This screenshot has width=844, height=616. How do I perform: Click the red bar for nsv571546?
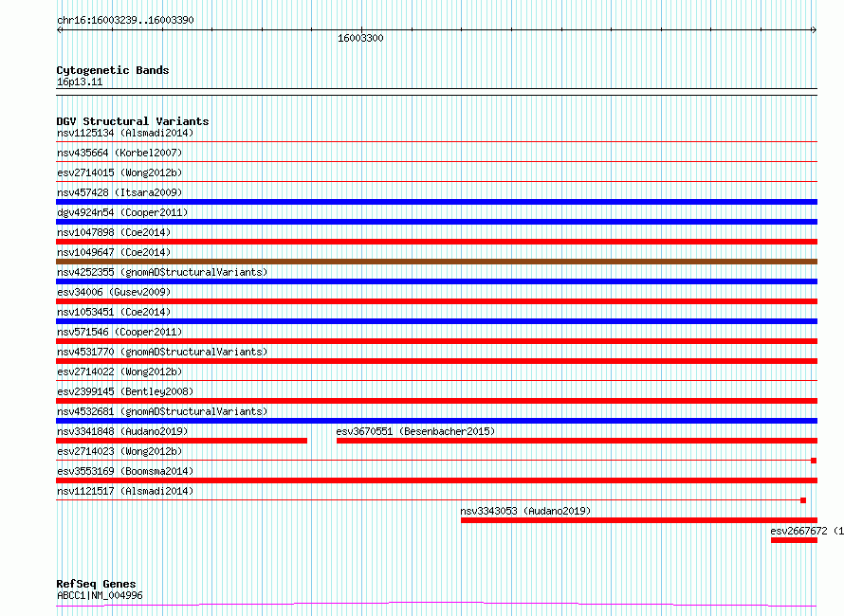[x=436, y=341]
